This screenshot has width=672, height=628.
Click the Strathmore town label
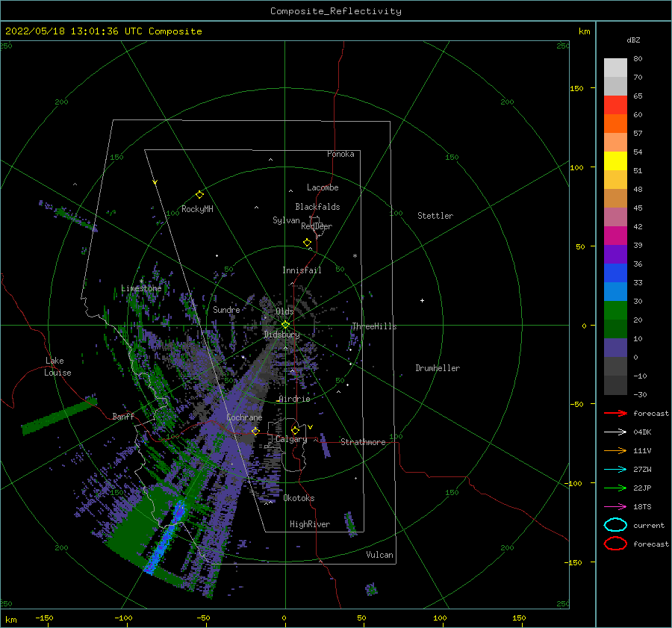tap(363, 442)
